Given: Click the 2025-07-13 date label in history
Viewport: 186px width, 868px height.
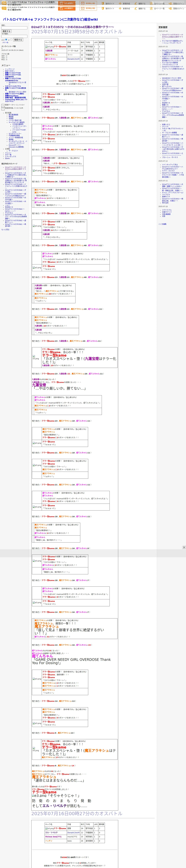Looking at the screenshot, I should coord(163,121).
